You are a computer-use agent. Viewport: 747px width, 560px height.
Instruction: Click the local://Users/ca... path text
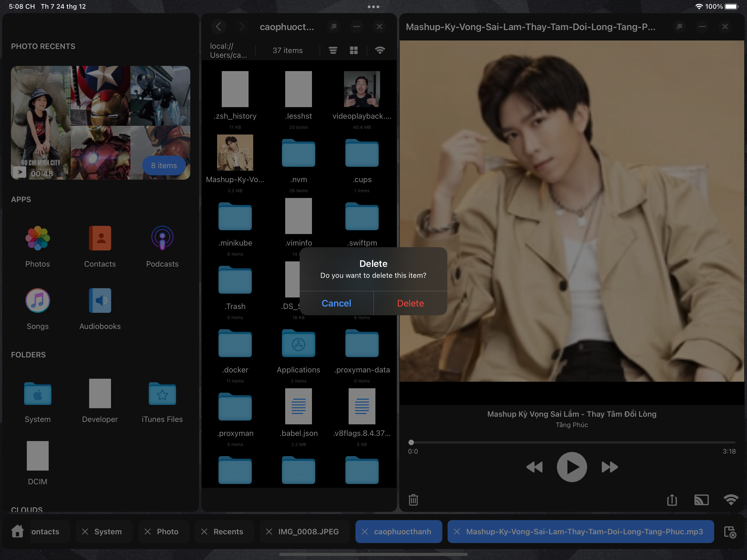[229, 50]
